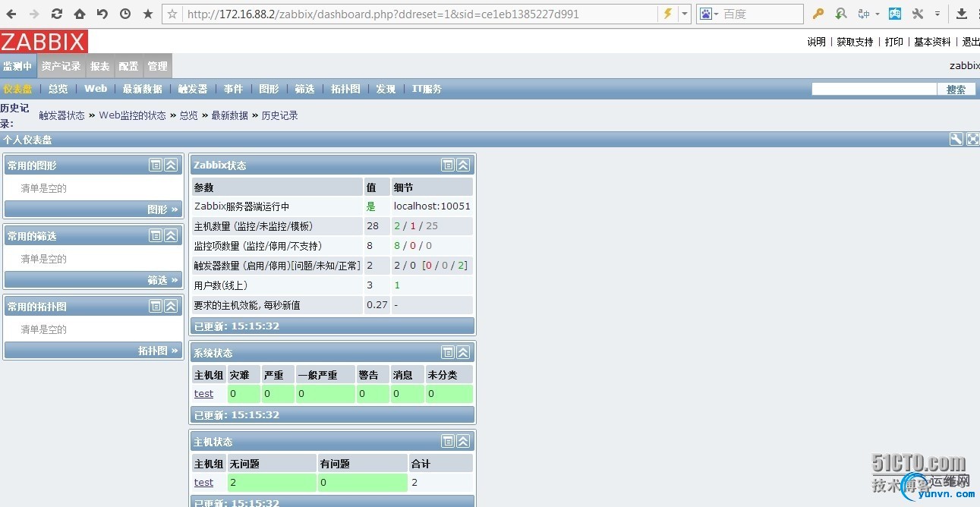
Task: Open menu icon of Zabbix状态 widget
Action: [448, 165]
